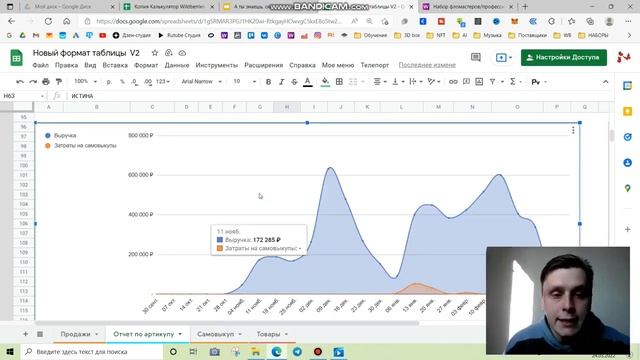Open Отчет по артикулу tab menu arrow

[180, 334]
